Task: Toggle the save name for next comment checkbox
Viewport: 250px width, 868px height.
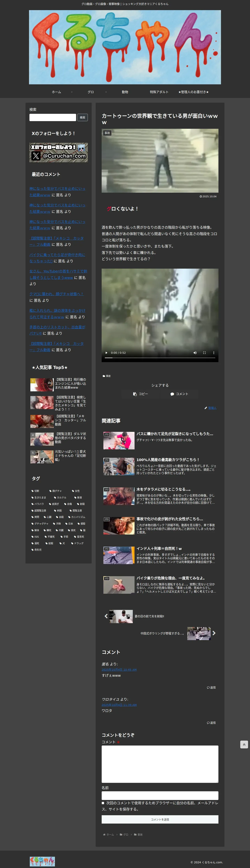Action: (x=103, y=803)
